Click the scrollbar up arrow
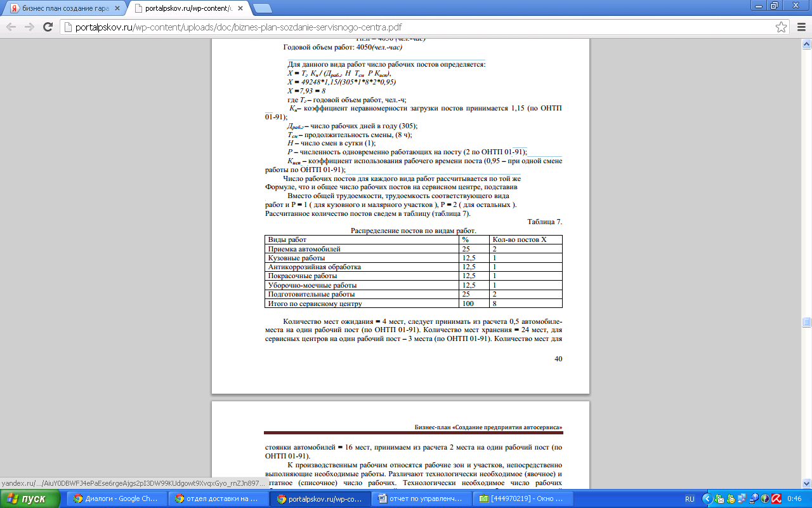Image resolution: width=812 pixels, height=508 pixels. coord(806,43)
